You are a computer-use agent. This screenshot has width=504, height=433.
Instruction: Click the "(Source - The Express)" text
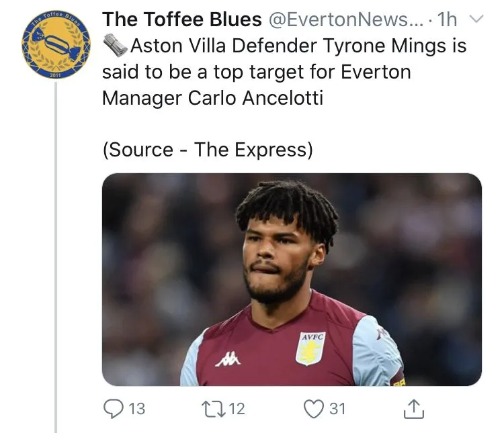pos(208,149)
